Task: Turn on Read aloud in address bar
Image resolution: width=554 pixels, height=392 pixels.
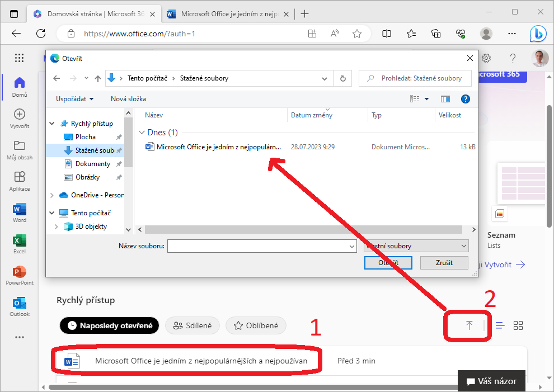Action: [x=335, y=34]
